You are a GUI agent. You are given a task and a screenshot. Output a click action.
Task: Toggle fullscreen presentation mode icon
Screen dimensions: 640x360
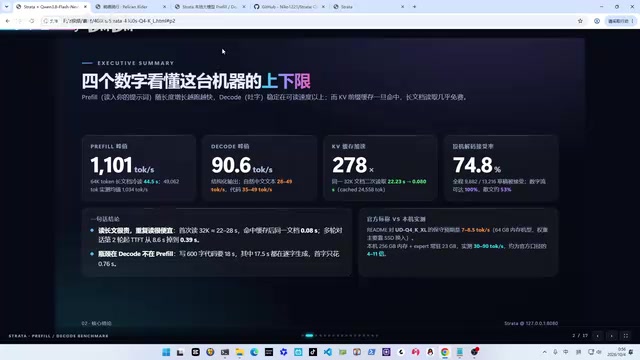[x=626, y=336]
